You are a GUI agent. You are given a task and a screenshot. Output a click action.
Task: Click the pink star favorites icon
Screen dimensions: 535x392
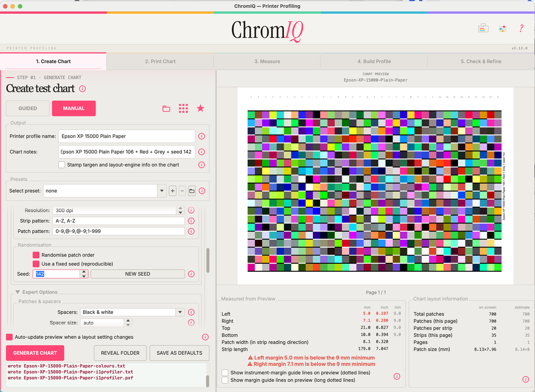(x=201, y=108)
